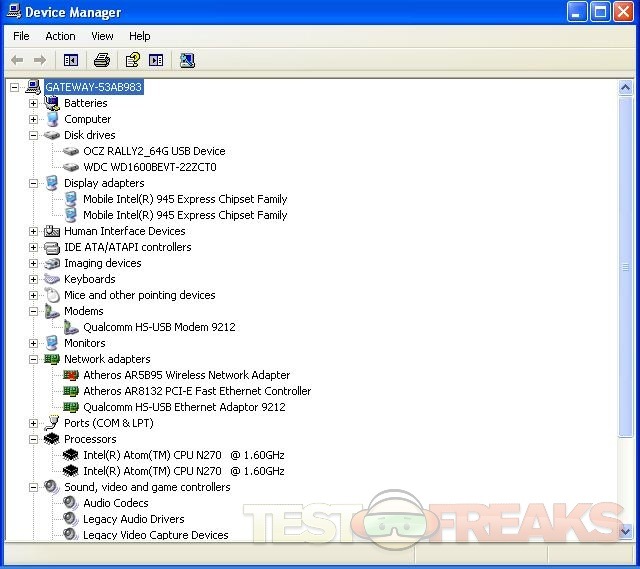Open the View menu
640x569 pixels.
point(102,36)
